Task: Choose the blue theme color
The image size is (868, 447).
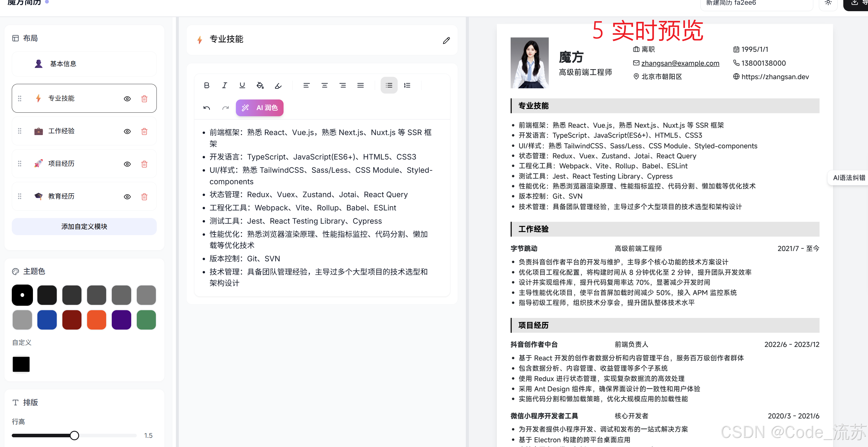Action: click(x=47, y=320)
